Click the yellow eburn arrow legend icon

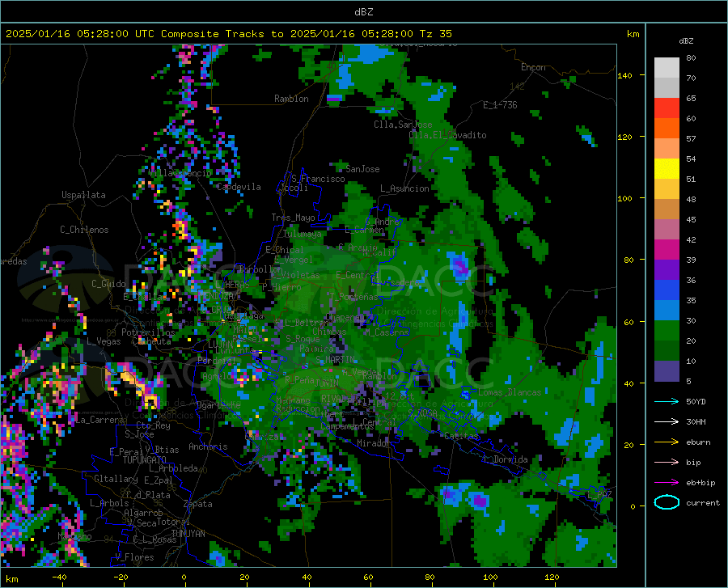pos(667,442)
